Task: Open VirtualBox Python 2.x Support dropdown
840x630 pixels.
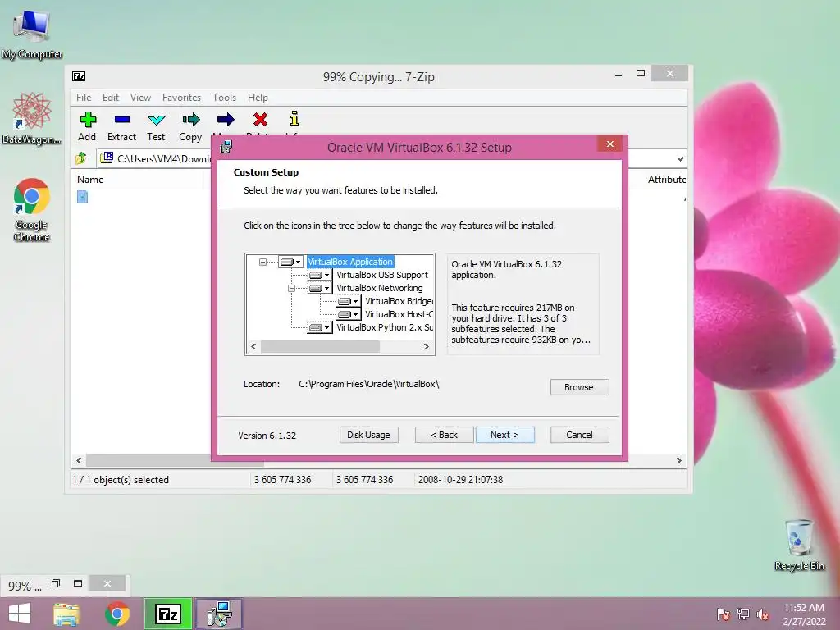Action: click(319, 327)
